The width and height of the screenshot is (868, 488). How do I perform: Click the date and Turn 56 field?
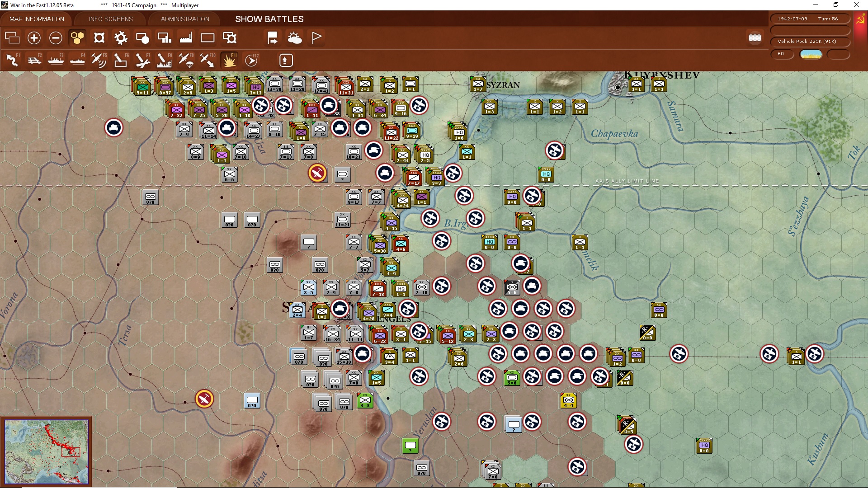(810, 19)
